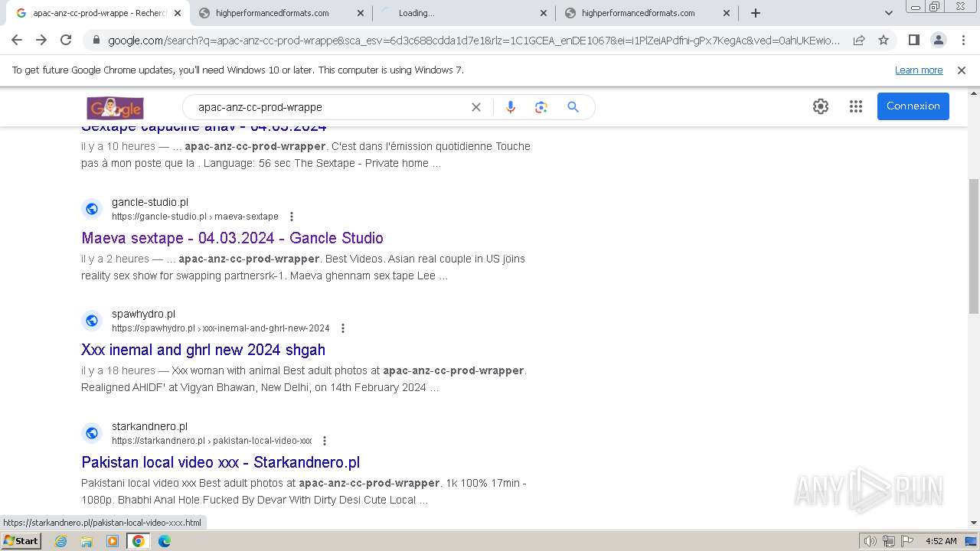The height and width of the screenshot is (551, 980).
Task: Open Chrome profile avatar menu
Action: [938, 41]
